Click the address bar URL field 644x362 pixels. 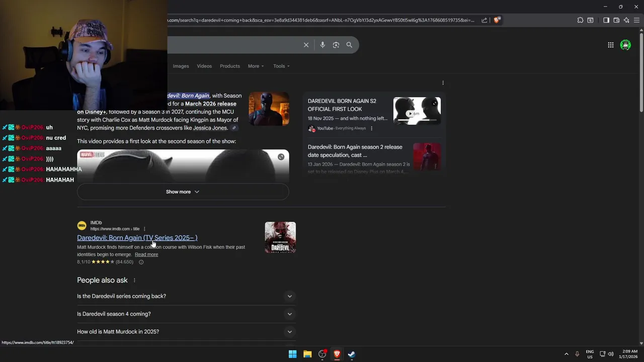[322, 20]
